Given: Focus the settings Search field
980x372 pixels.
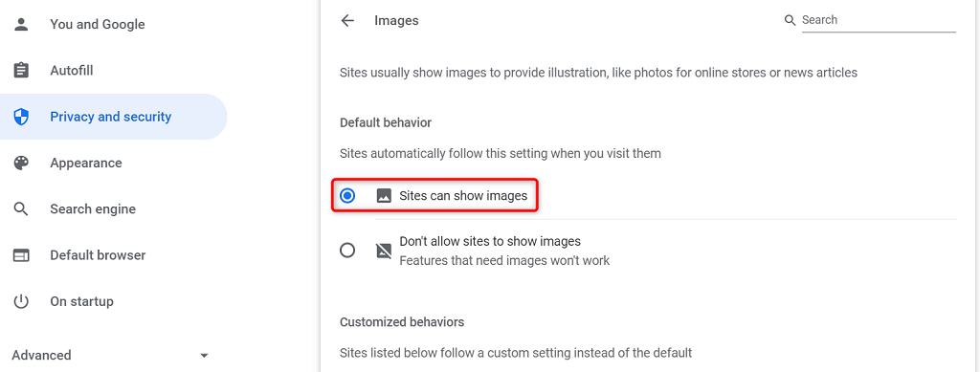Looking at the screenshot, I should [879, 20].
